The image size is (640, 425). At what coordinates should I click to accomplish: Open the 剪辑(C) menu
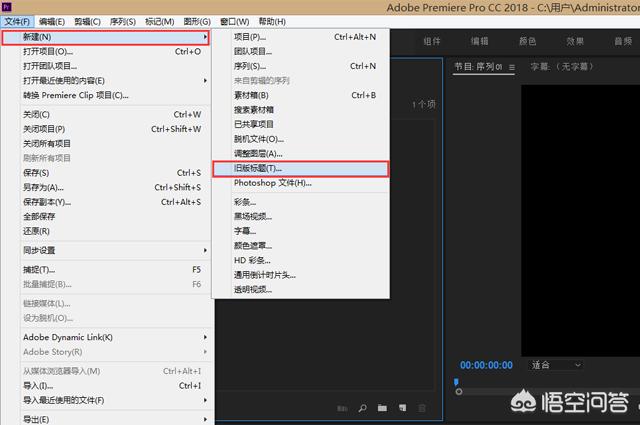87,22
